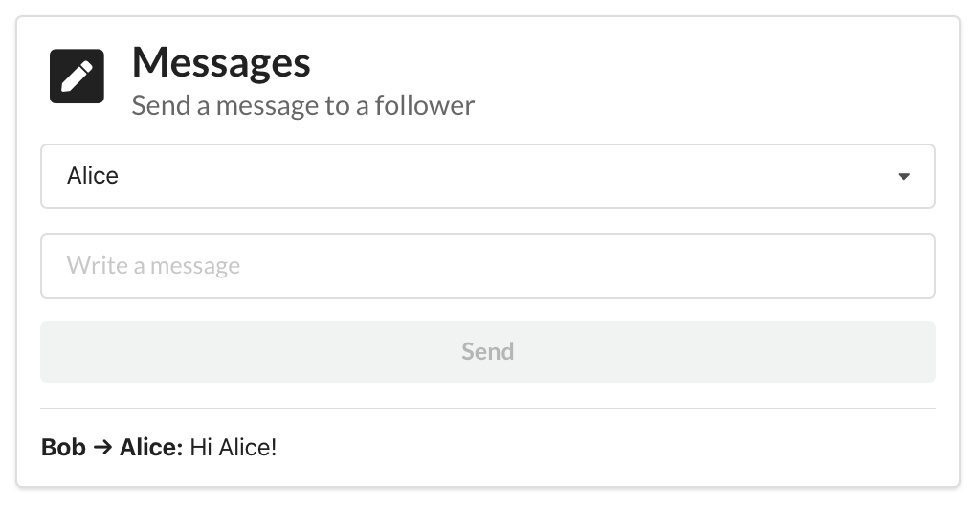Click the dropdown caret arrow
This screenshot has height=509, width=980.
tap(903, 177)
